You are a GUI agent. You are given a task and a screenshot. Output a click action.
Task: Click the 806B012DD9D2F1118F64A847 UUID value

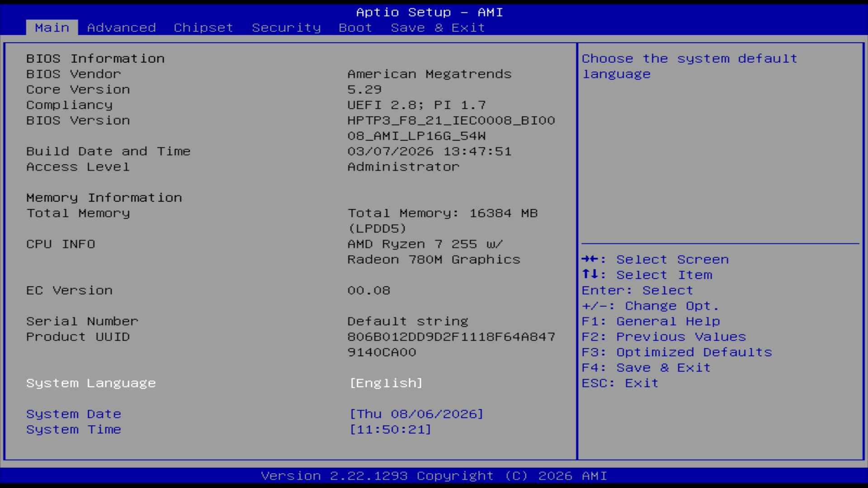pyautogui.click(x=451, y=344)
